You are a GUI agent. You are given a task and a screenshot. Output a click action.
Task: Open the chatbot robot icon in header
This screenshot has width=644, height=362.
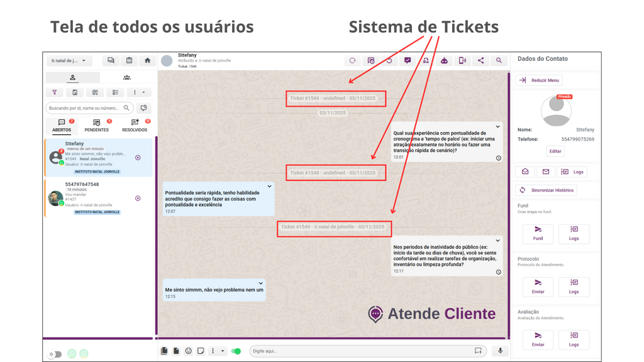pos(444,61)
